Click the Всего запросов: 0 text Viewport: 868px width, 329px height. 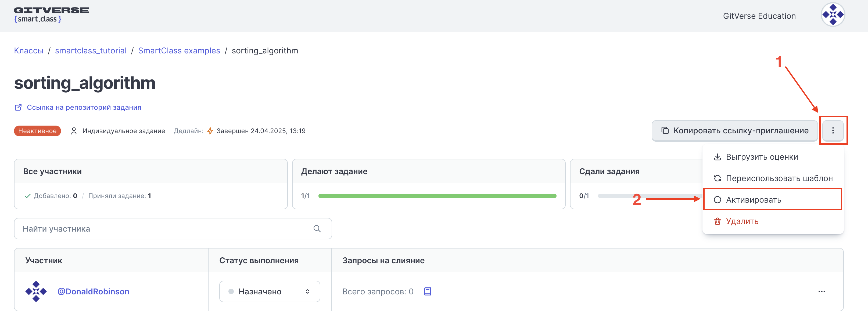coord(378,292)
